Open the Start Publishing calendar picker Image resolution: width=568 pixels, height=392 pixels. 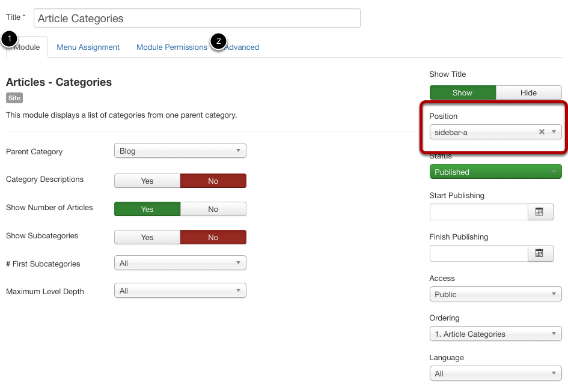point(540,212)
